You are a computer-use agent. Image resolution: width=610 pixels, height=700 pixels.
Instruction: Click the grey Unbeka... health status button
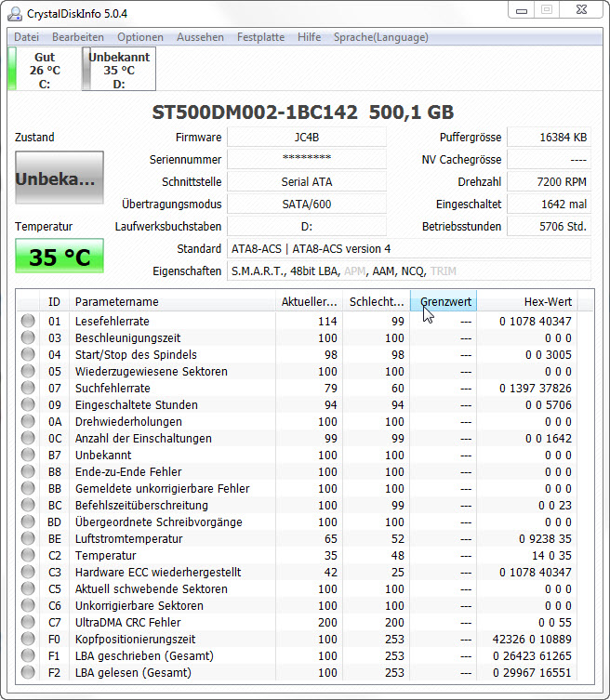(60, 178)
